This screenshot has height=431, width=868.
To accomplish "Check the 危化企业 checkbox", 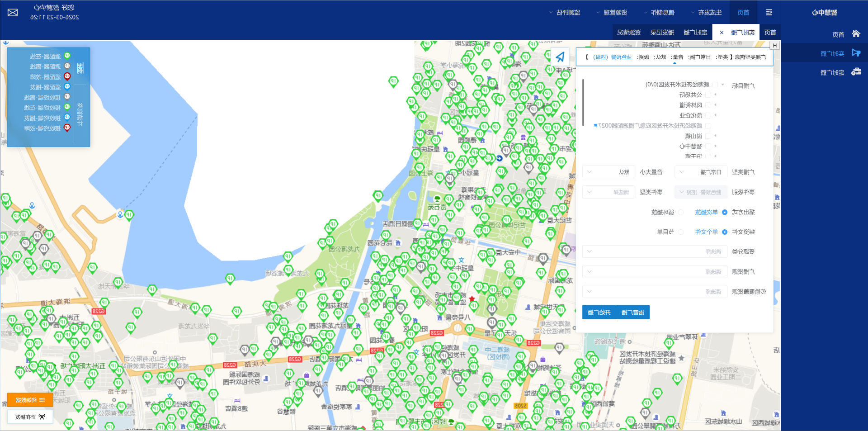I will pyautogui.click(x=708, y=115).
